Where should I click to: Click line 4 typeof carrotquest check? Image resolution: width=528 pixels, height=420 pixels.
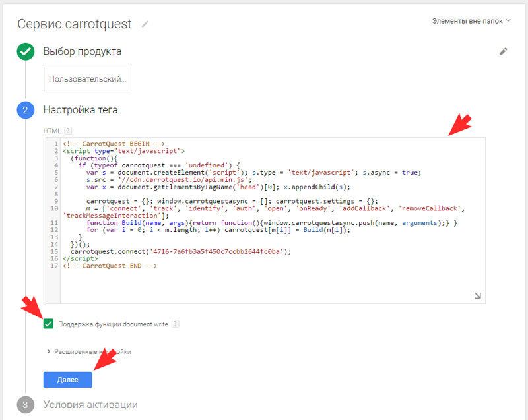coord(159,165)
